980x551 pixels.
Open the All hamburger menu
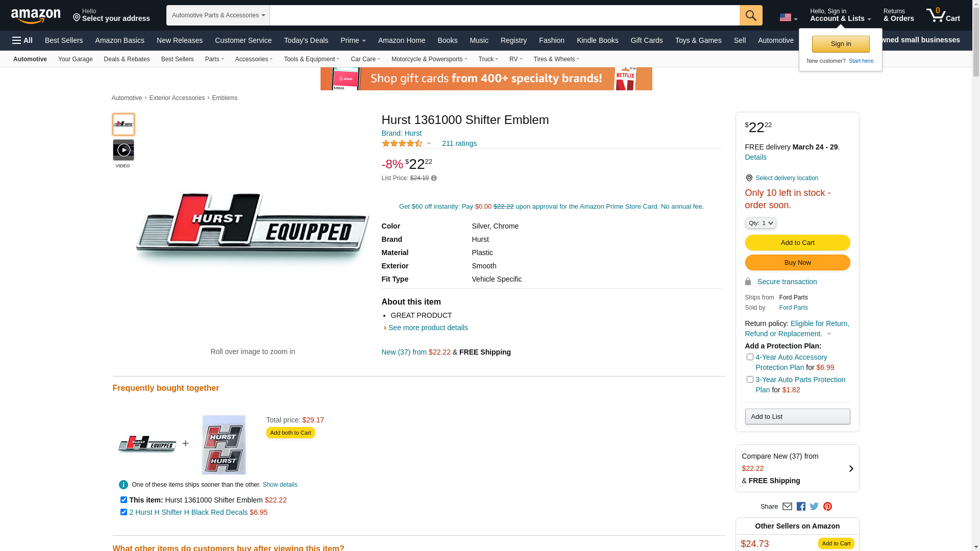(22, 40)
